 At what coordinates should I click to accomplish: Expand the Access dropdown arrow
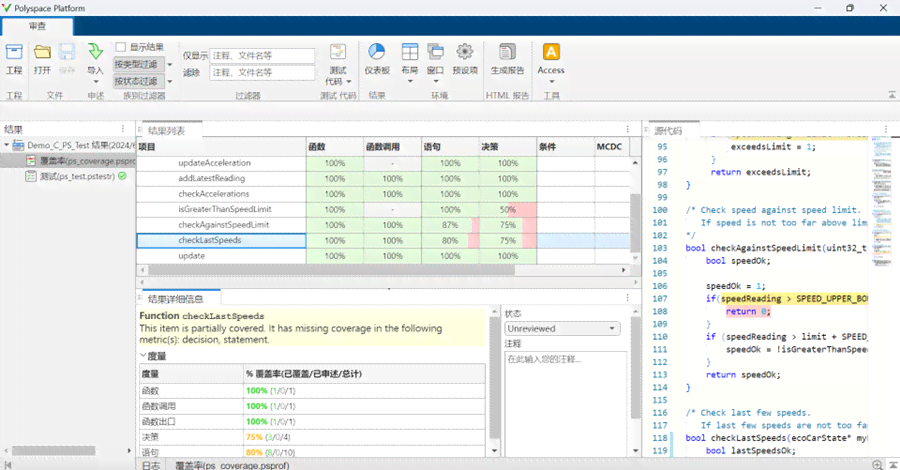551,81
